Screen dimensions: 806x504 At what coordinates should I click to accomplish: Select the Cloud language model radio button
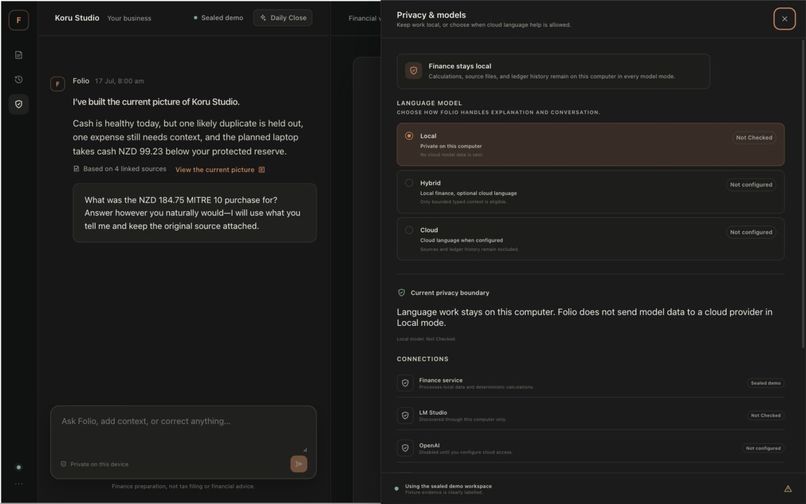pos(409,230)
